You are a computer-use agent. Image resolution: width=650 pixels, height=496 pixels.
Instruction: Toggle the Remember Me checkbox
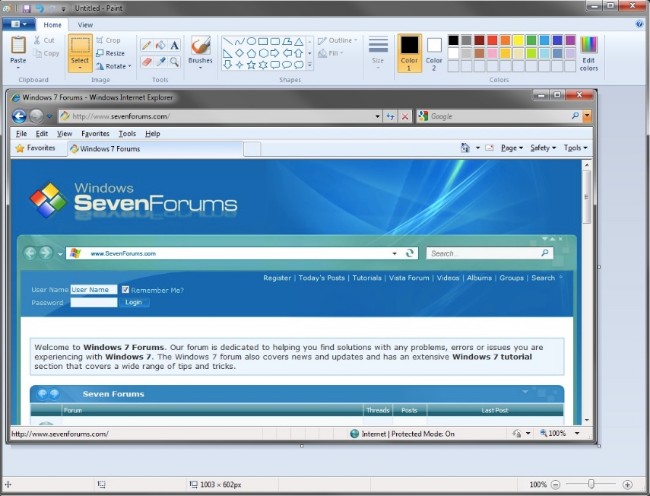pos(125,290)
